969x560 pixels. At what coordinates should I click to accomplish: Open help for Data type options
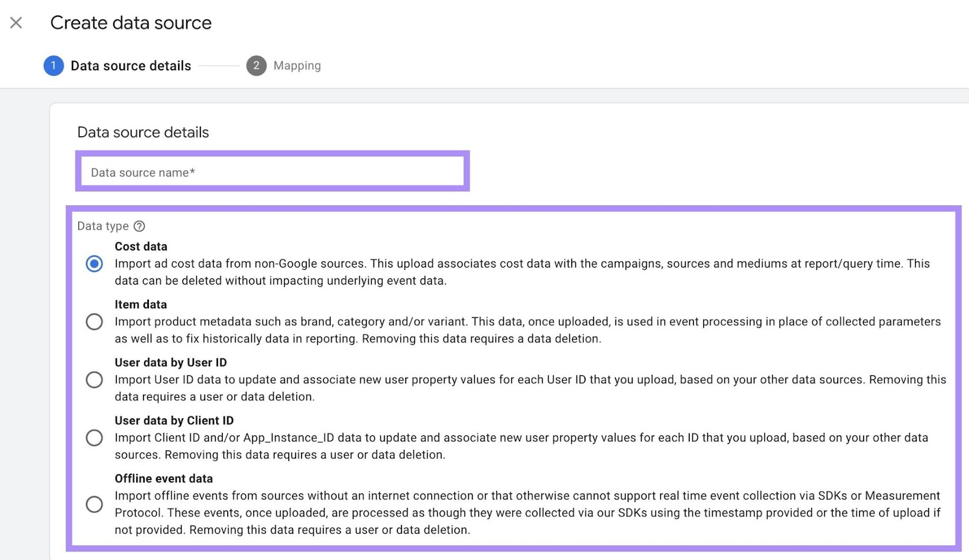[x=139, y=226]
